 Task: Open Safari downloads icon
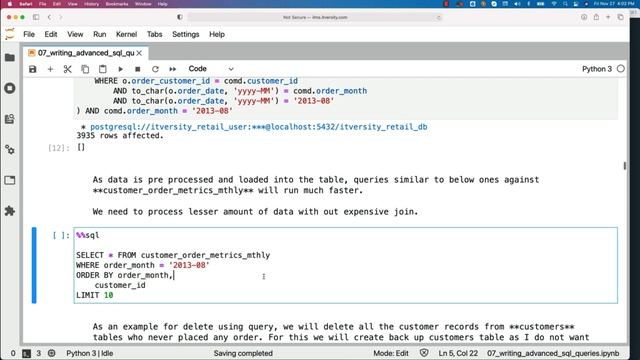[x=584, y=17]
